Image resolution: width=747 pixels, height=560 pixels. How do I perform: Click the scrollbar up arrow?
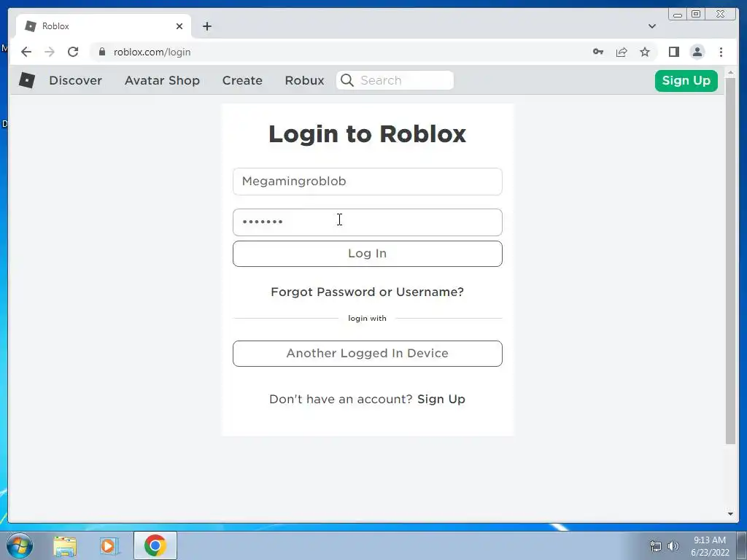[730, 73]
